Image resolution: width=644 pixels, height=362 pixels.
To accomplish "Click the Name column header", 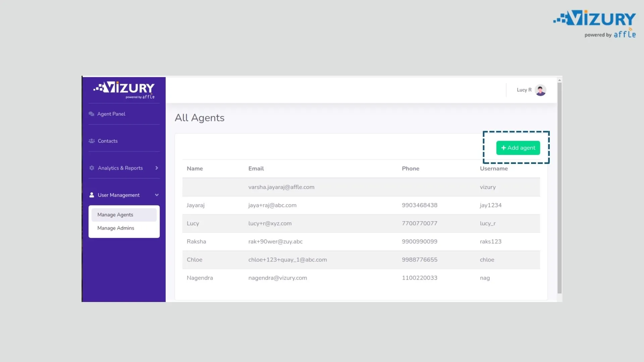I will (x=195, y=169).
